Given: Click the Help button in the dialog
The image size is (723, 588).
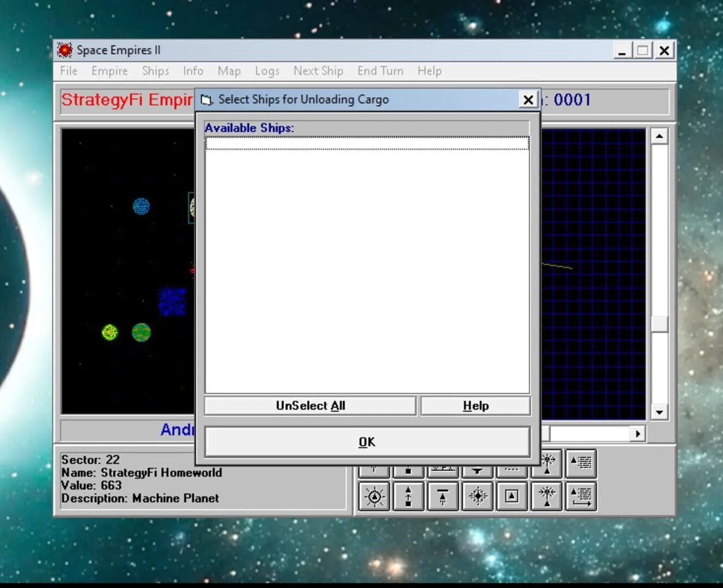Looking at the screenshot, I should click(475, 405).
